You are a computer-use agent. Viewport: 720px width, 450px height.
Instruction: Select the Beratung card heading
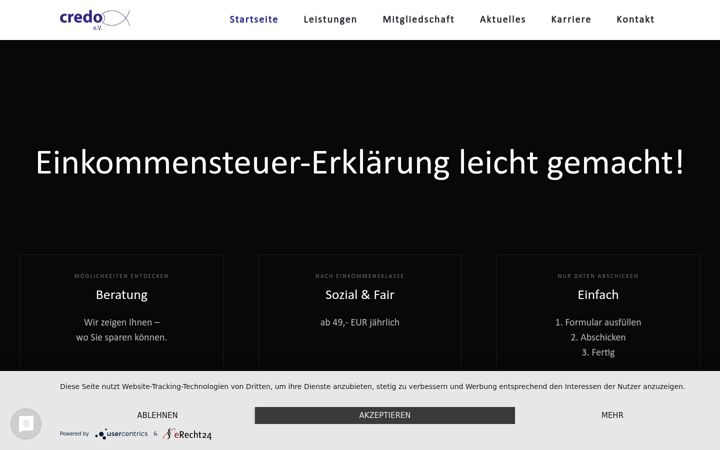tap(122, 295)
